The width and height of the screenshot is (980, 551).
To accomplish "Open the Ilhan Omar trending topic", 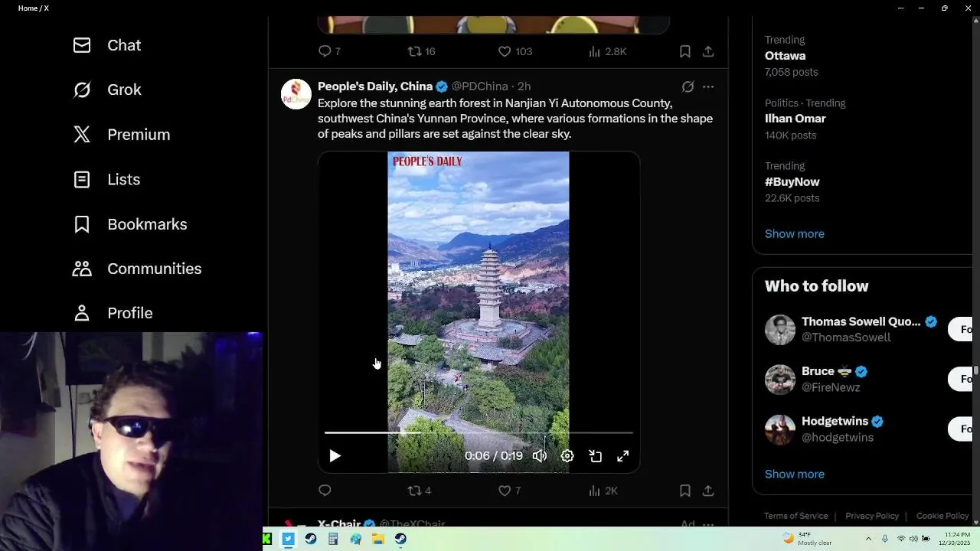I will tap(795, 119).
